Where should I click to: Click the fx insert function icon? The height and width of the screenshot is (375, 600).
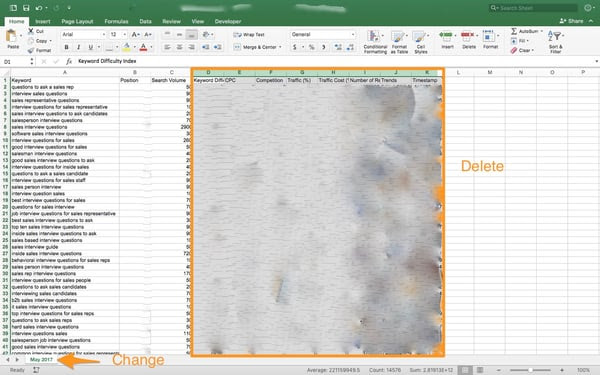point(69,61)
